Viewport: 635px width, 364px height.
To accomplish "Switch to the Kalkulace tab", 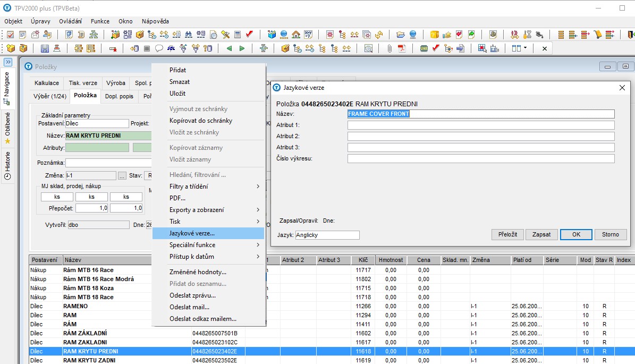I will point(47,83).
